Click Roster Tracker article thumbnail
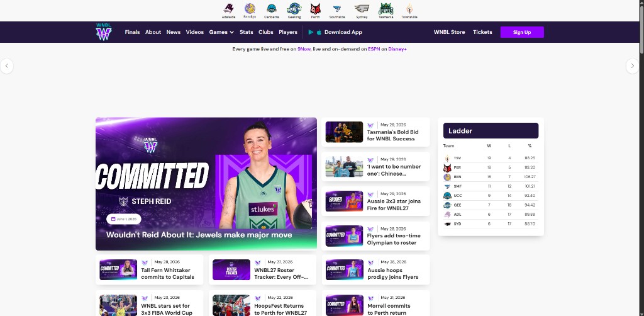 231,269
